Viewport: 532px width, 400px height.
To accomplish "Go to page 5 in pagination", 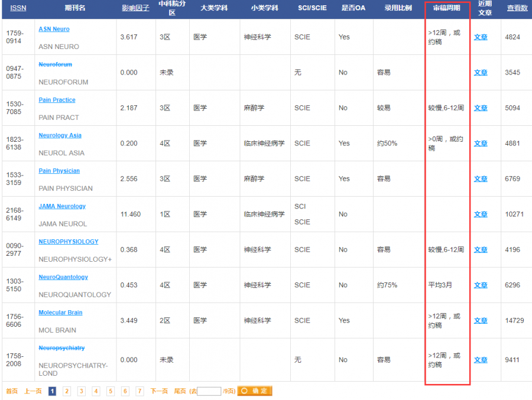I will (x=111, y=391).
